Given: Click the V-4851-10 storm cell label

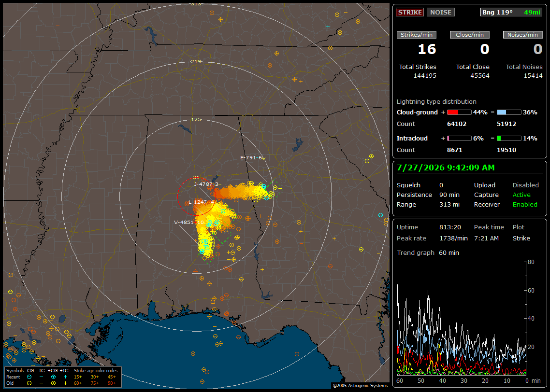Looking at the screenshot, I should coord(189,223).
